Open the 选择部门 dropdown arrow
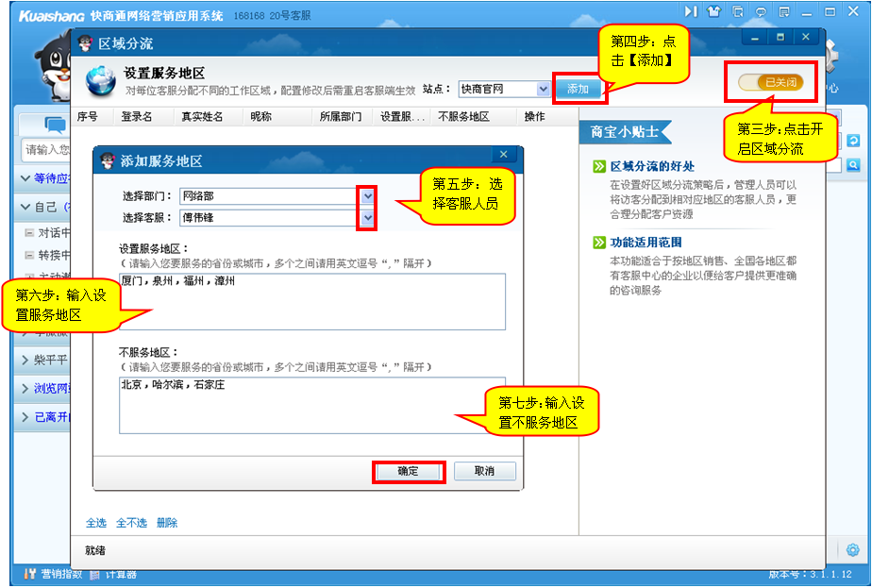This screenshot has height=588, width=872. point(367,195)
